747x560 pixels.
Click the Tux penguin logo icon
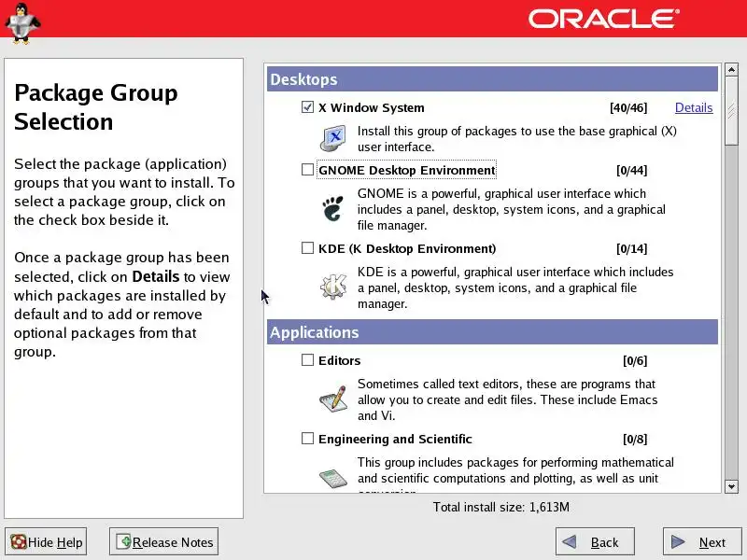coord(21,22)
